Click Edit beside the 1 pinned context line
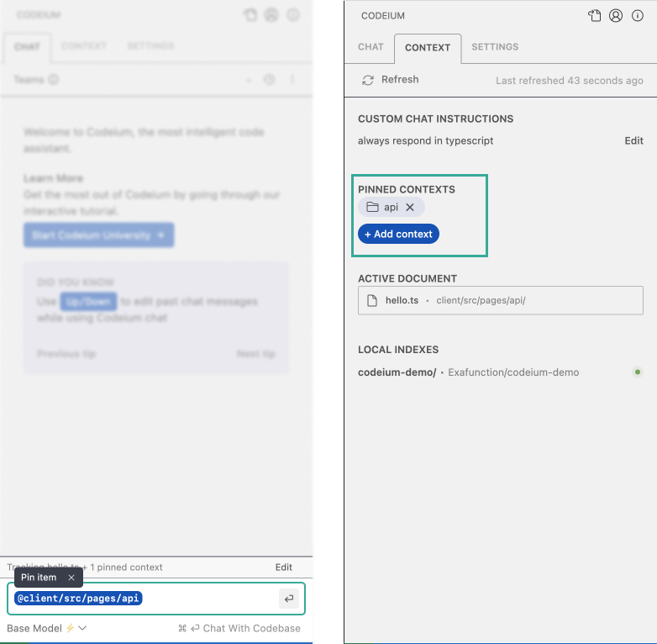The width and height of the screenshot is (657, 644). [284, 567]
